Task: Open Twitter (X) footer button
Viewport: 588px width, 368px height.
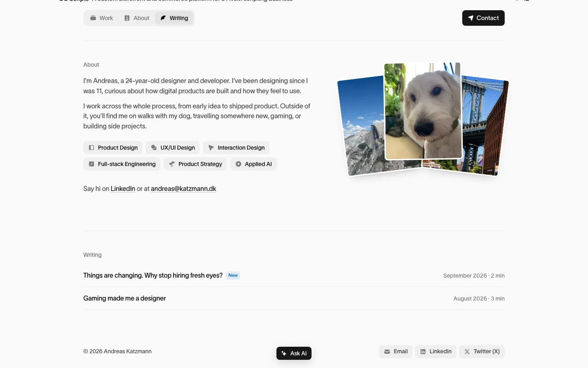Action: pos(482,352)
